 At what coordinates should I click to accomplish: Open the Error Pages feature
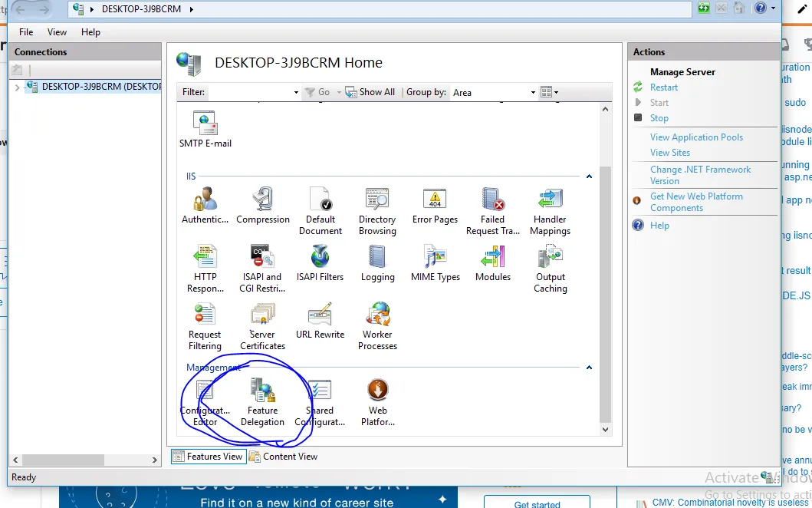(x=435, y=206)
